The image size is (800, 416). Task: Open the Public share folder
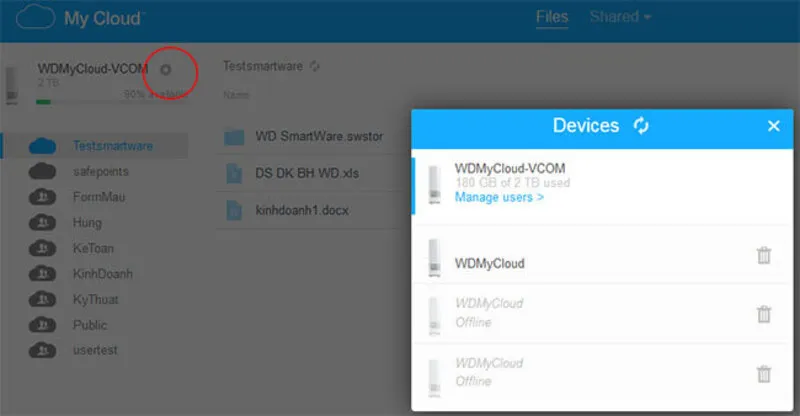pyautogui.click(x=90, y=324)
